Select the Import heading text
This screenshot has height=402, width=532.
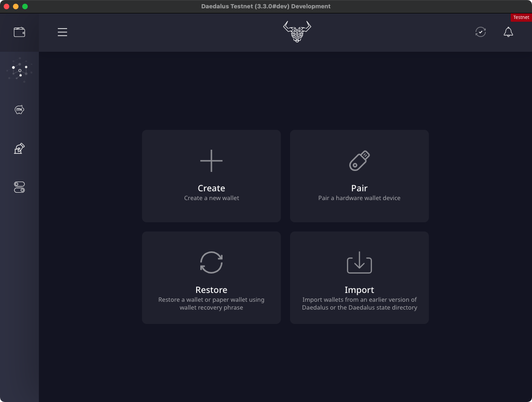pyautogui.click(x=359, y=290)
